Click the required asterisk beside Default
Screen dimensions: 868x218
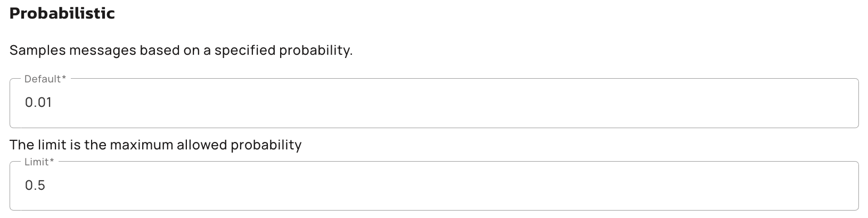[64, 79]
